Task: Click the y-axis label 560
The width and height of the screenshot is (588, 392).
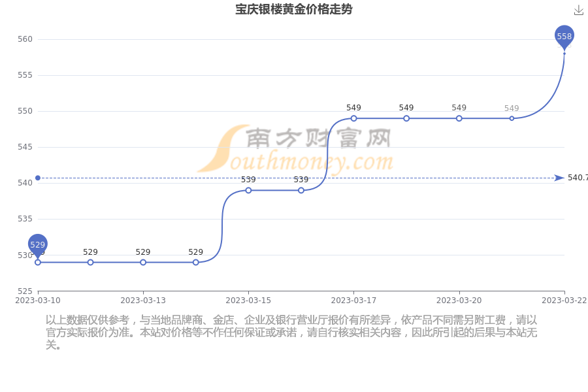Action: tap(25, 39)
